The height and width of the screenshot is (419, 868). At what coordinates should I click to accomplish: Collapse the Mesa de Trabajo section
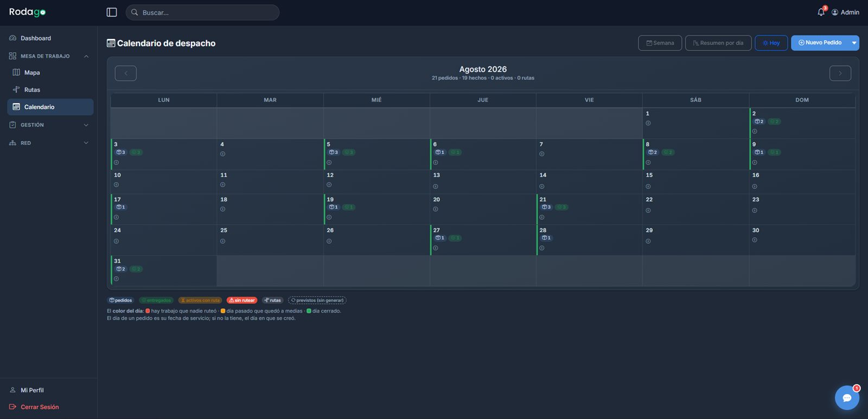[x=49, y=56]
